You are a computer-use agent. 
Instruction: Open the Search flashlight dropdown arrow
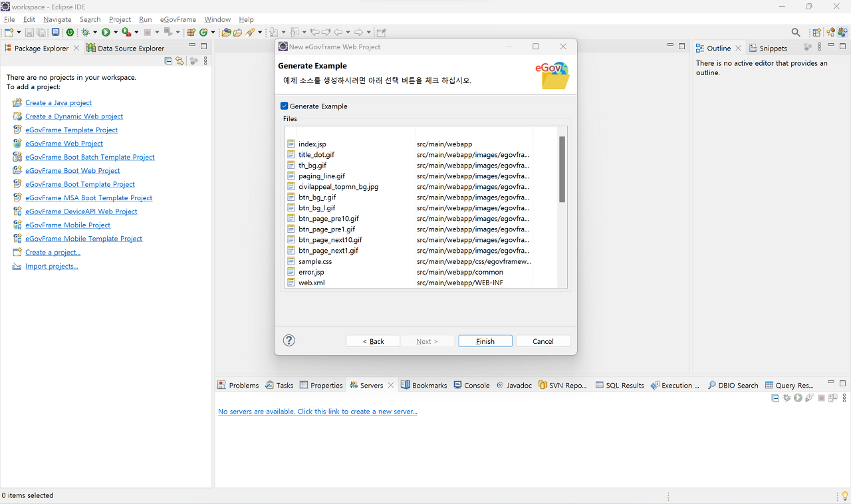click(260, 32)
